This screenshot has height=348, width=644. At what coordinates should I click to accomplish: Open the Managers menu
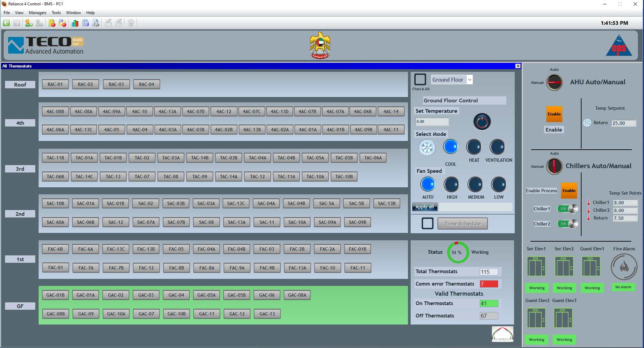coord(37,13)
